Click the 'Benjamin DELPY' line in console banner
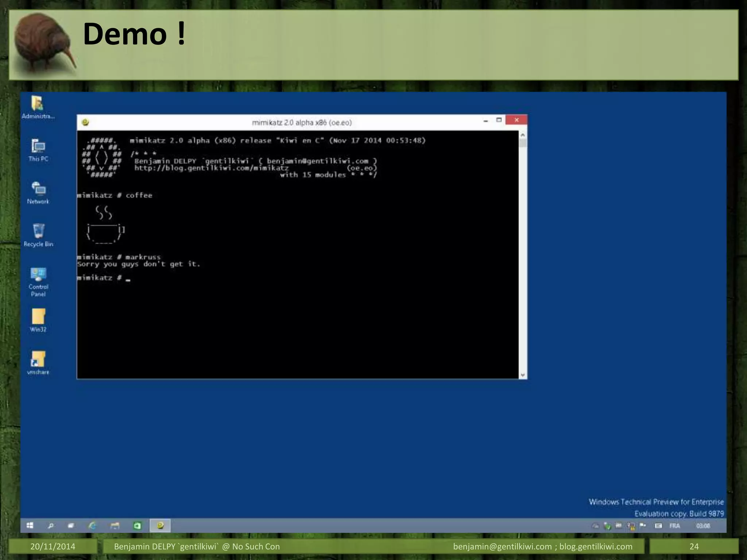 [x=255, y=161]
